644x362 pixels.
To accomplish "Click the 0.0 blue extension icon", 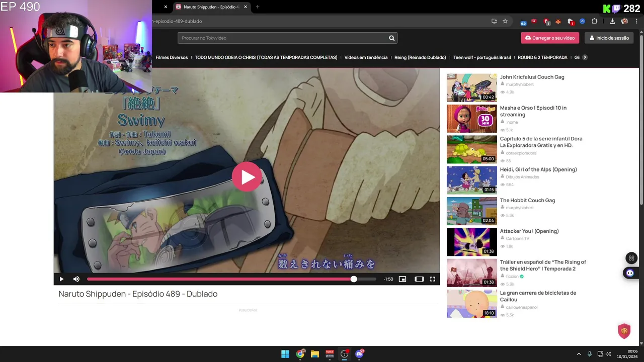I will pyautogui.click(x=523, y=22).
